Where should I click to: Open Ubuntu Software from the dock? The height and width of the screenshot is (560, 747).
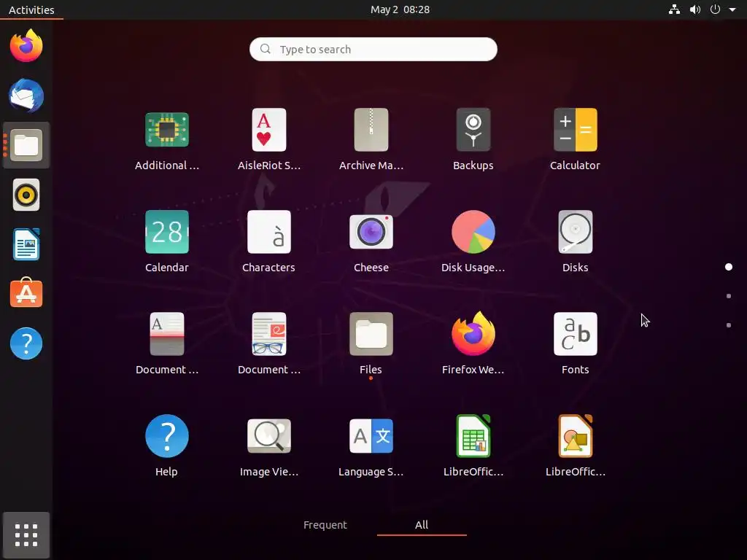(x=26, y=293)
